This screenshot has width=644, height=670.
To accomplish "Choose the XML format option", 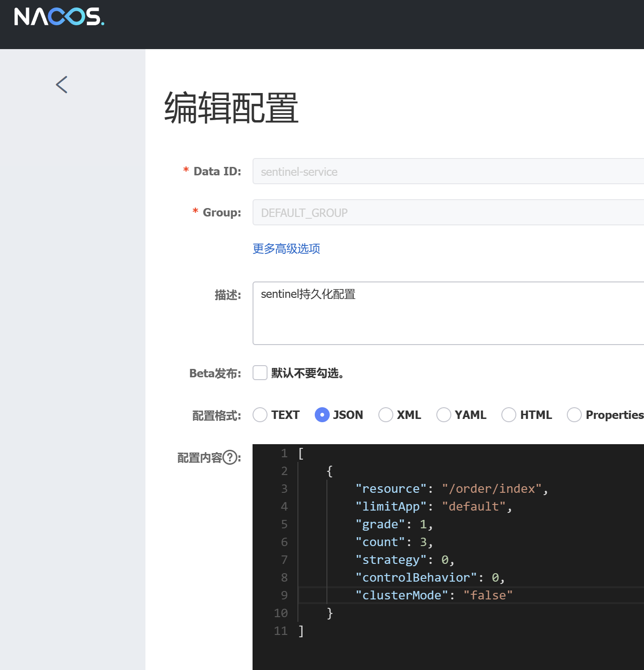I will click(x=386, y=415).
